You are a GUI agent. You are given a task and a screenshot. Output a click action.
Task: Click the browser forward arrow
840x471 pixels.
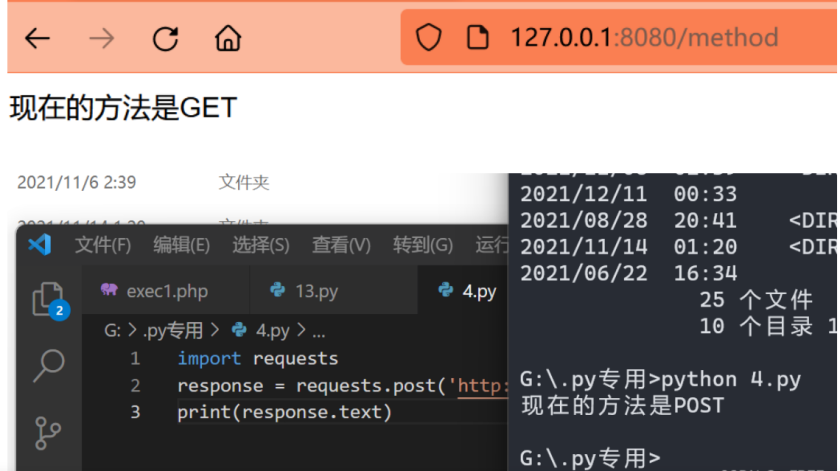[x=101, y=38]
